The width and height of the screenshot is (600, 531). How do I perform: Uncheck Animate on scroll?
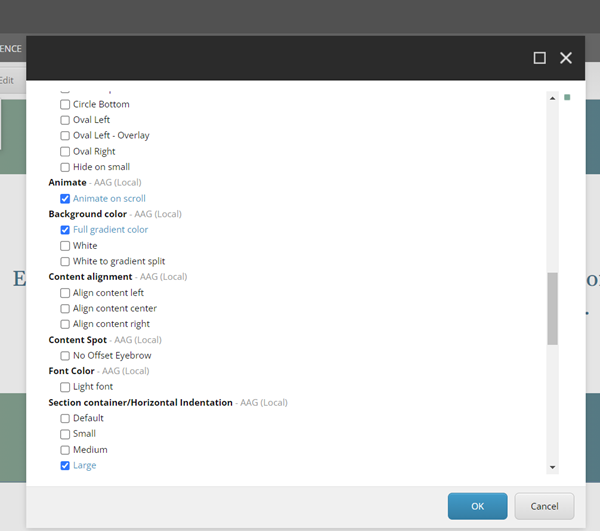[x=65, y=199]
